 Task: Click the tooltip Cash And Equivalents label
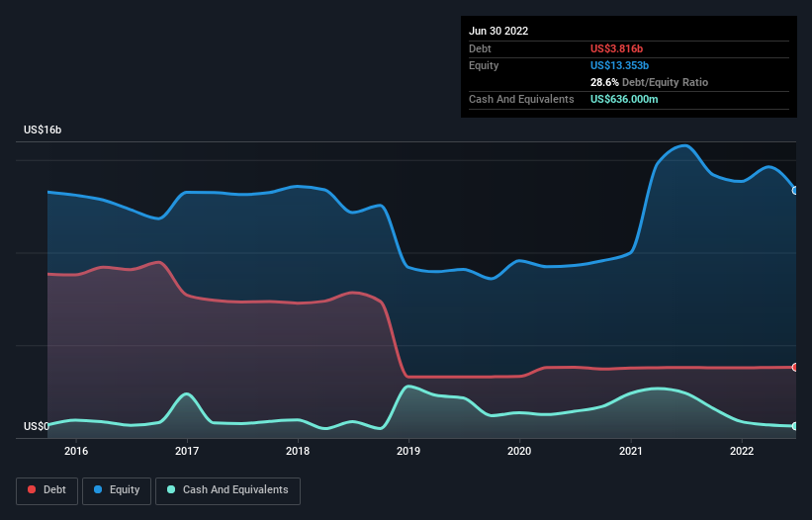(521, 99)
